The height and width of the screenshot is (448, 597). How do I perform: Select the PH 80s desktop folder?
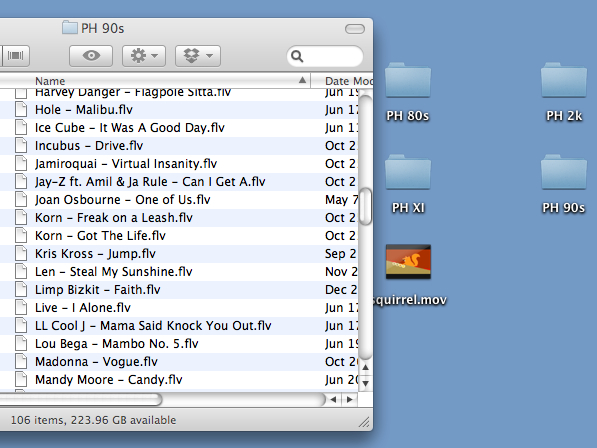[408, 92]
